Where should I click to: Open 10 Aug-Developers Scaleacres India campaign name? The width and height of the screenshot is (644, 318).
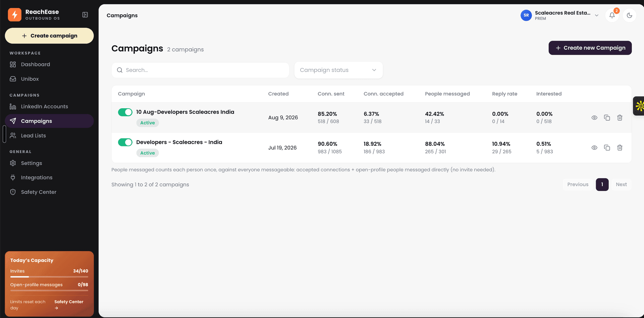(185, 112)
